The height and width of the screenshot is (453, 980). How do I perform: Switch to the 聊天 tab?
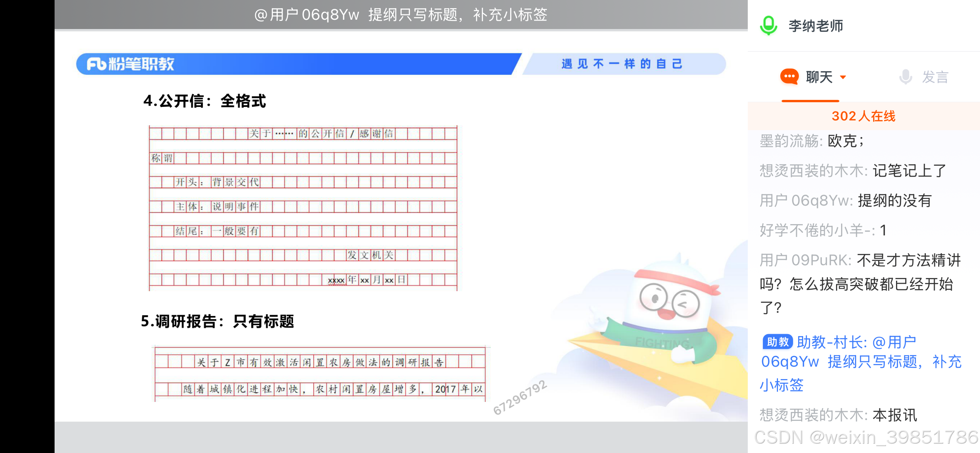pyautogui.click(x=819, y=77)
